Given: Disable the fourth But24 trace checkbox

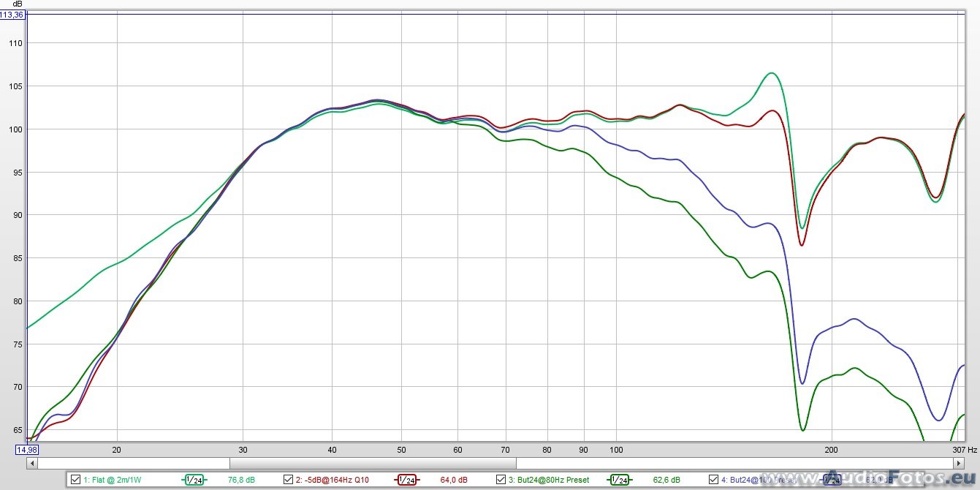Looking at the screenshot, I should [x=713, y=480].
